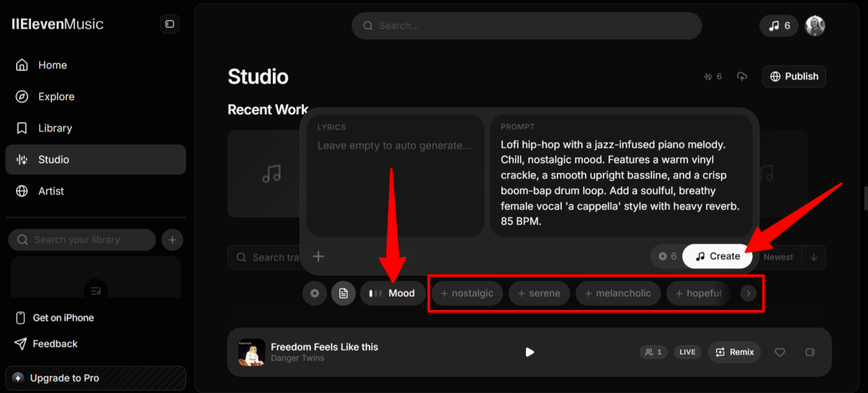Click the listeners count badge

click(653, 352)
